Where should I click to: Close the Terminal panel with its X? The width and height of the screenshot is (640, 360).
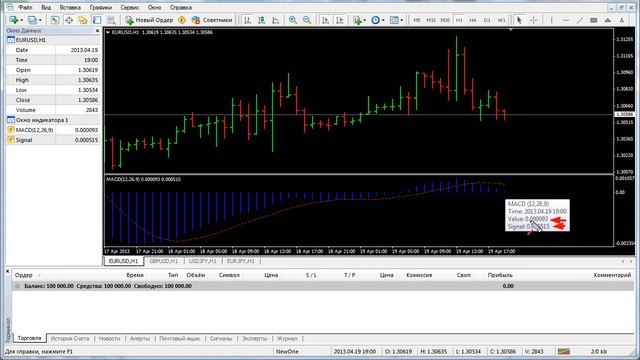[x=7, y=271]
